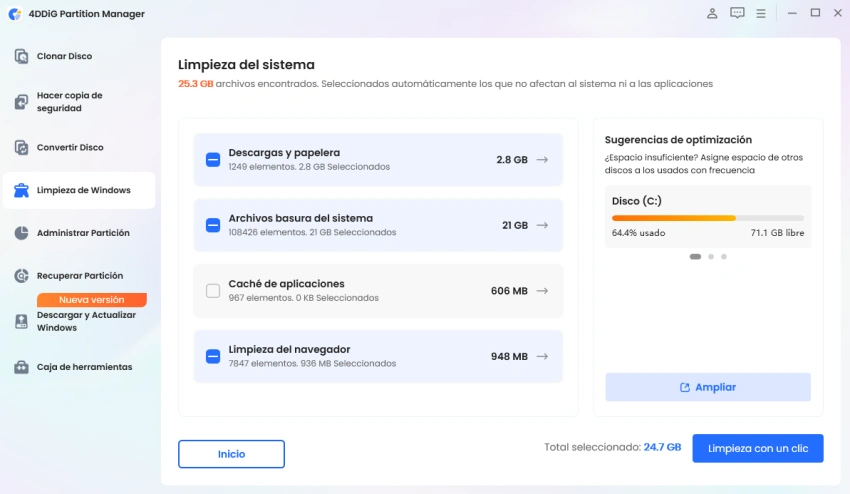Image resolution: width=850 pixels, height=494 pixels.
Task: Expand Archivos basura del sistema details arrow
Action: click(542, 225)
